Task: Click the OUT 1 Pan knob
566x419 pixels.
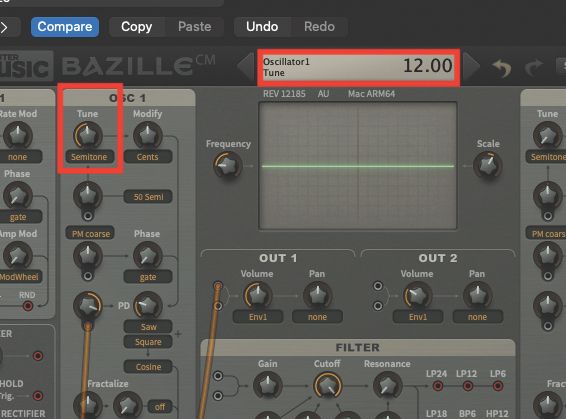Action: [x=317, y=295]
